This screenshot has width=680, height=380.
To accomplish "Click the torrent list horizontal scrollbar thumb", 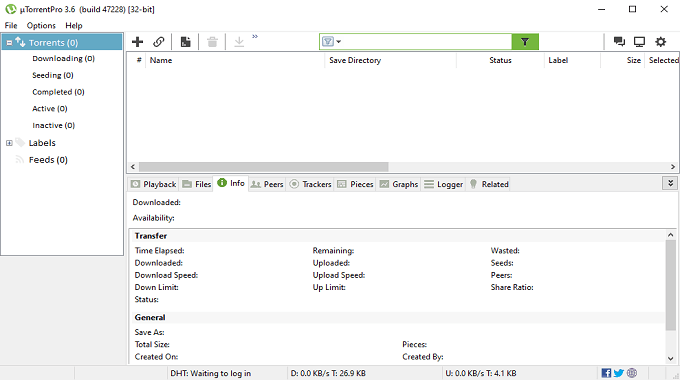I will pyautogui.click(x=264, y=167).
